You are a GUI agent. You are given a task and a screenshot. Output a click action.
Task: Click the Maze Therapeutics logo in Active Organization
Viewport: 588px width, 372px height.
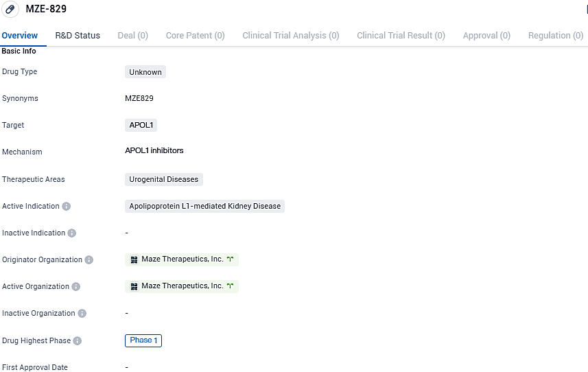134,286
